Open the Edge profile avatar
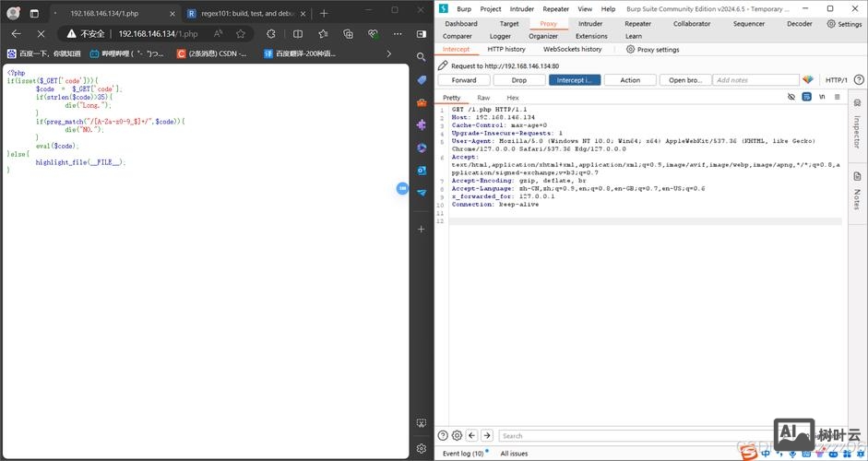 click(x=13, y=13)
